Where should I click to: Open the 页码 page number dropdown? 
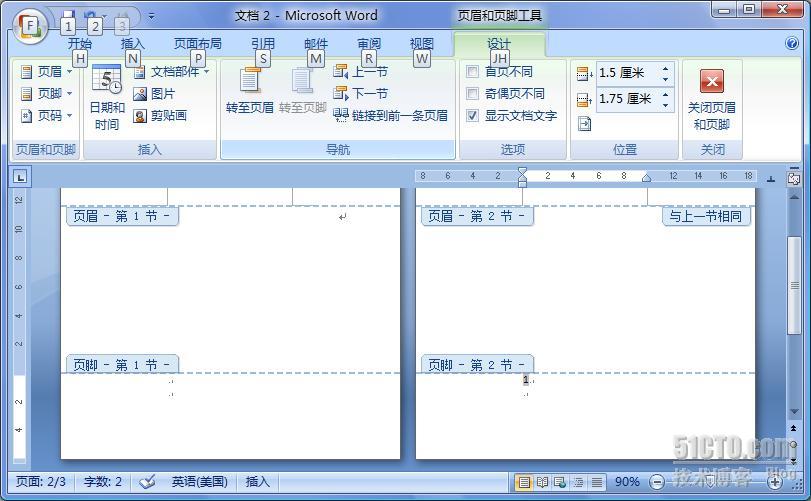coord(46,115)
